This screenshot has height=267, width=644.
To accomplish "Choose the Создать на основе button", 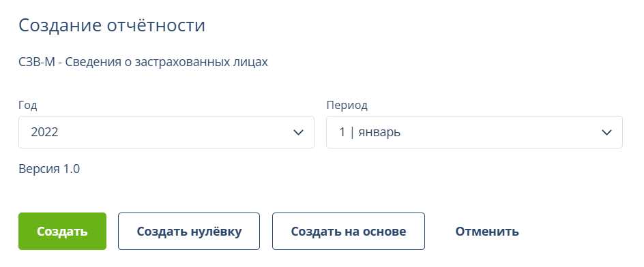I will point(349,232).
